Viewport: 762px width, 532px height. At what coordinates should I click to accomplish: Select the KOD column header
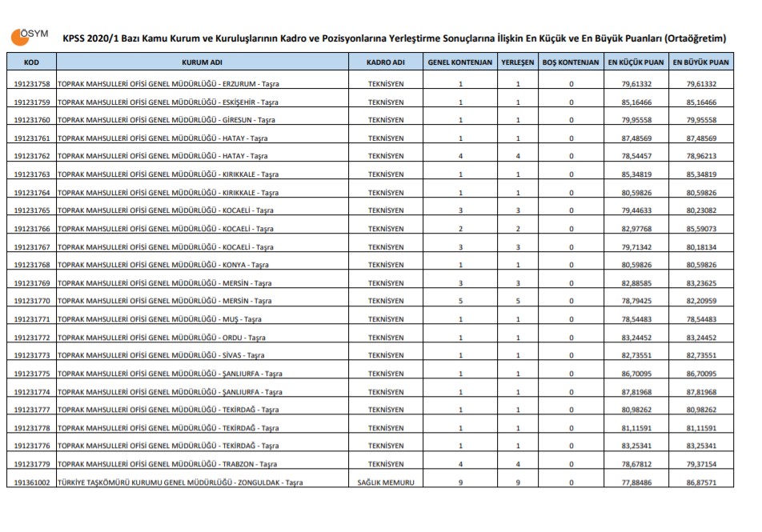[x=31, y=62]
